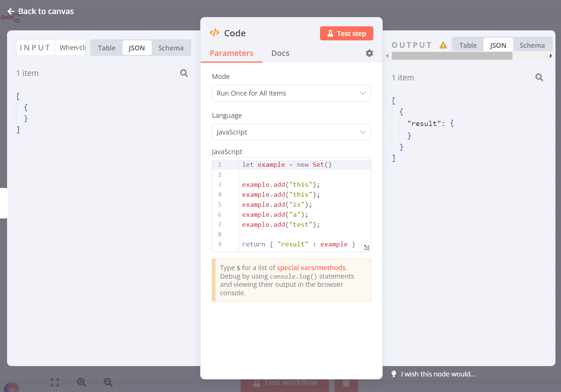Screen dimensions: 561x392
Task: Open the Language dropdown
Action: (x=291, y=132)
